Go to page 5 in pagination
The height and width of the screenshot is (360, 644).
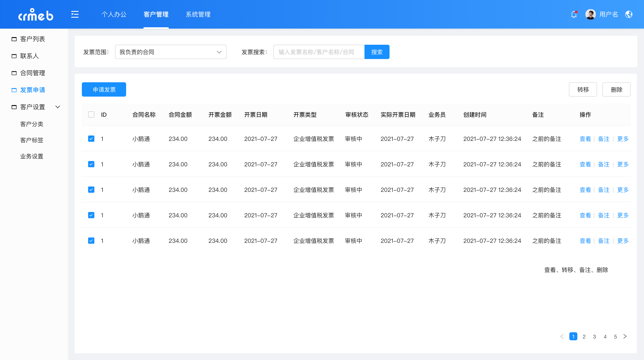click(x=616, y=337)
